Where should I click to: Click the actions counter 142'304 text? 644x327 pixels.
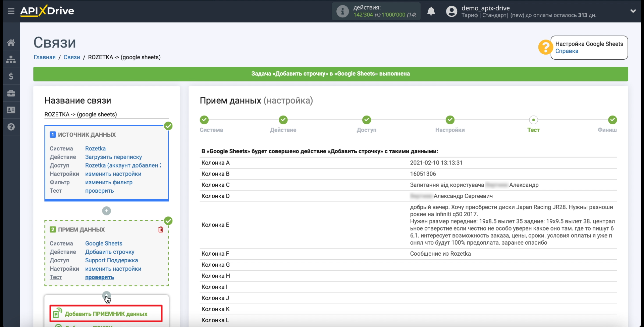(x=363, y=15)
